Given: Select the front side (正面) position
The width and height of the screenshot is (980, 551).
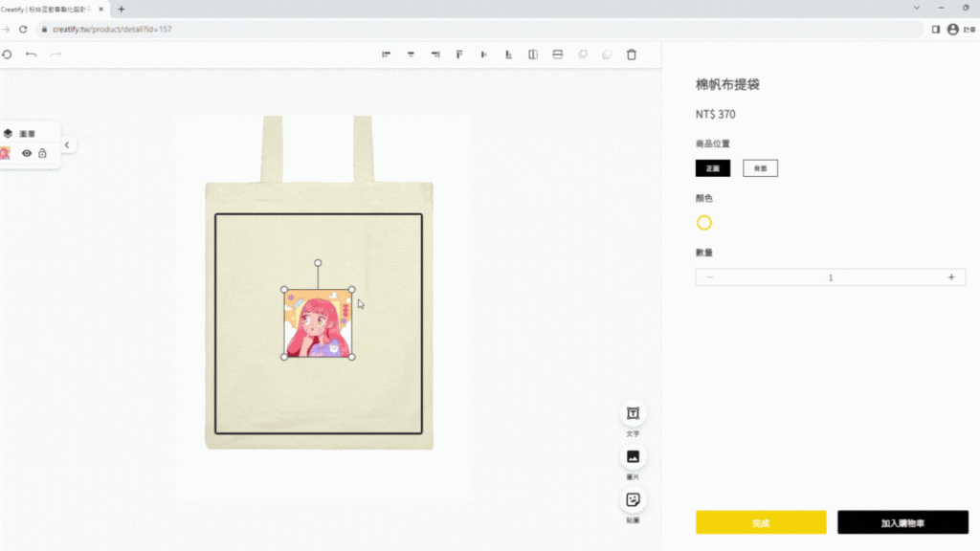Looking at the screenshot, I should pos(713,168).
